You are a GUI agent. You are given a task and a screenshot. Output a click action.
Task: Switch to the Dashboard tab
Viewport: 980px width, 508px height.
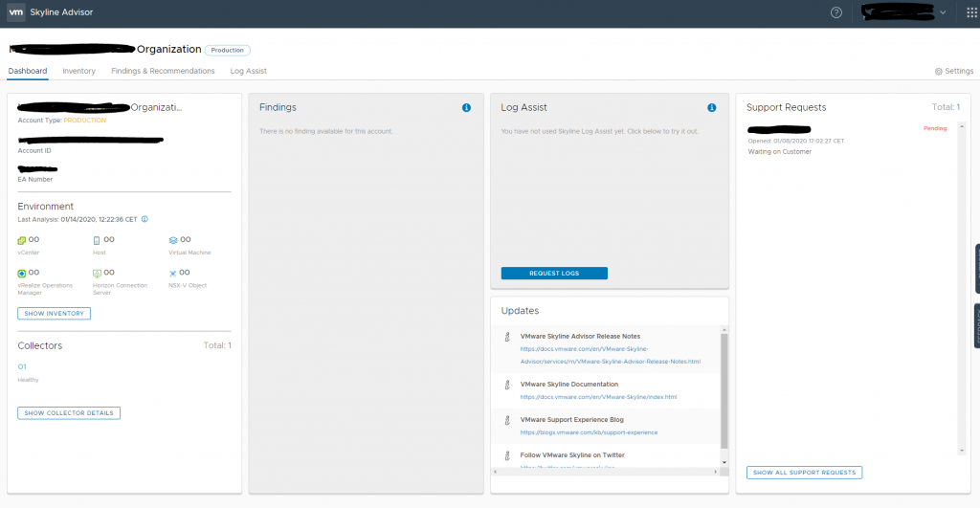click(x=28, y=71)
